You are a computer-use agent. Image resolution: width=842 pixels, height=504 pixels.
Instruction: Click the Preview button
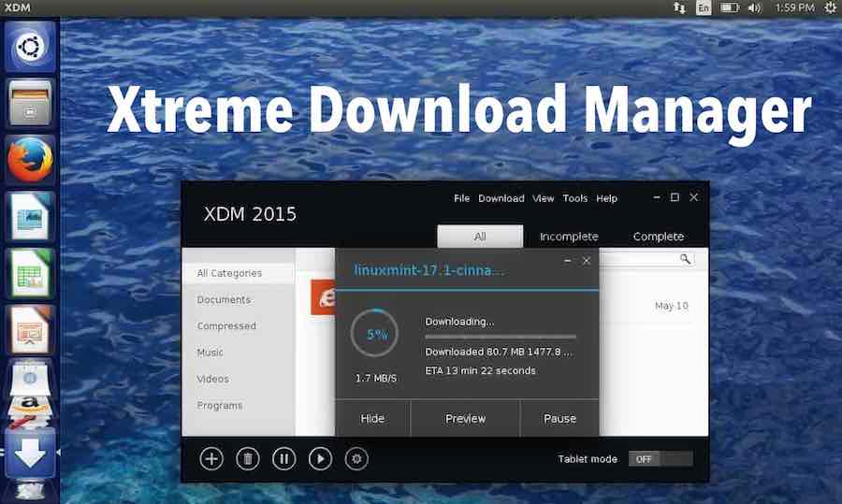coord(465,418)
